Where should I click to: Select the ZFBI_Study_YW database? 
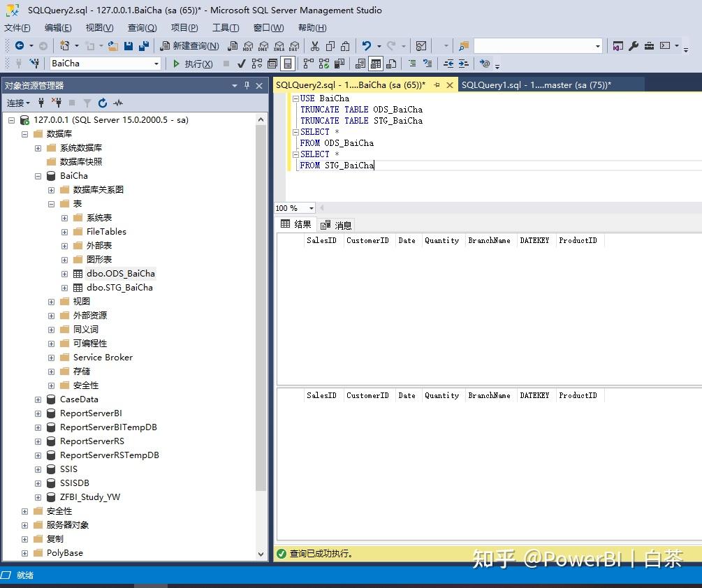90,497
